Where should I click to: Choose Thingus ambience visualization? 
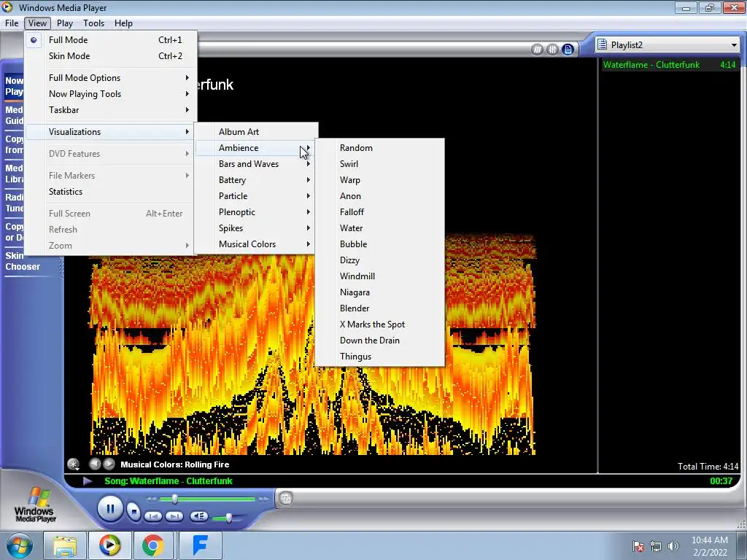(379, 357)
